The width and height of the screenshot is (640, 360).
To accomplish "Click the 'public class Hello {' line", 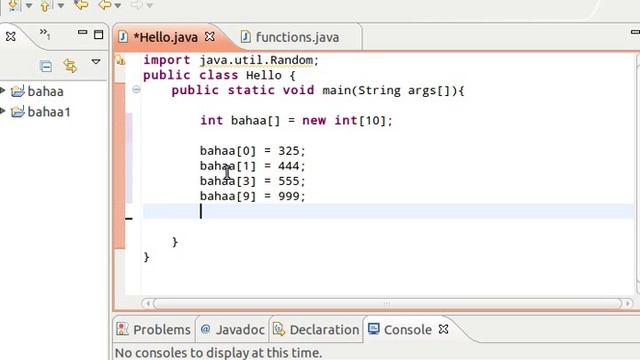I will [219, 76].
